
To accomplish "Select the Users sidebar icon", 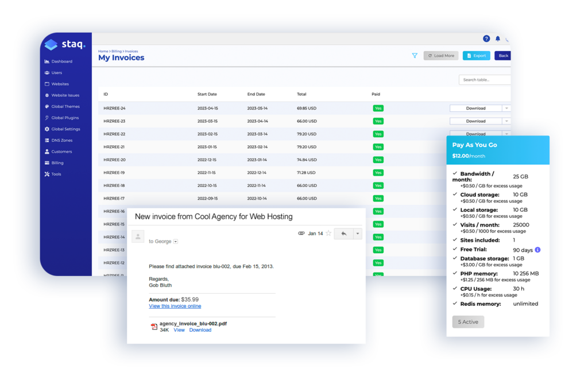I will pos(57,72).
